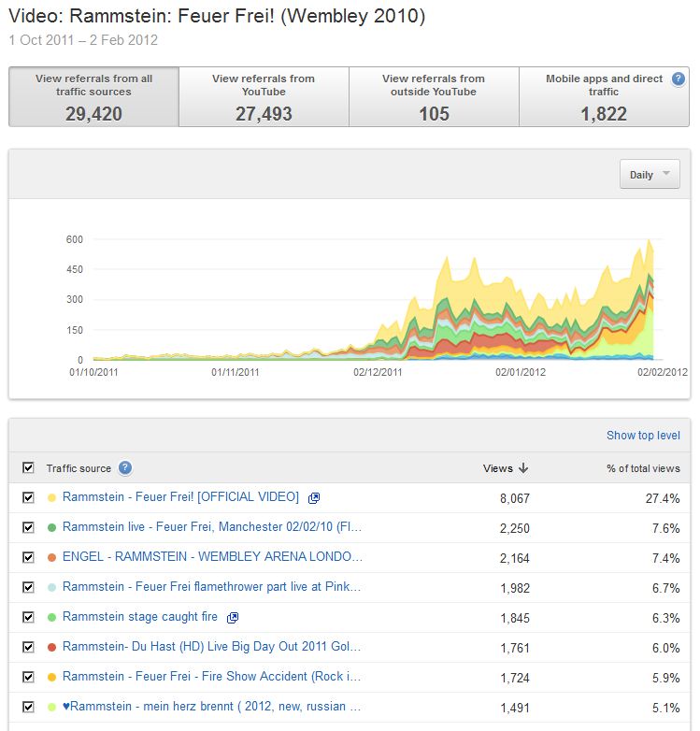Click the % of total views header
The width and height of the screenshot is (700, 731).
643,468
